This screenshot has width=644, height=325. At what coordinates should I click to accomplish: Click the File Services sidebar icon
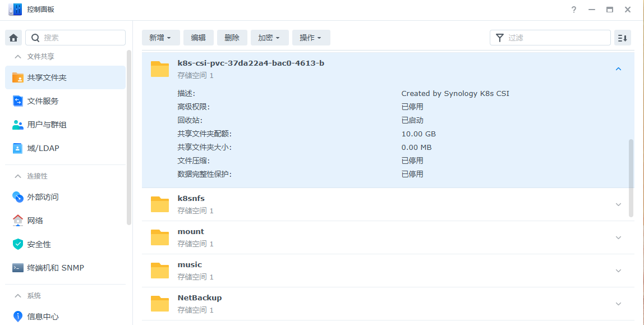17,101
